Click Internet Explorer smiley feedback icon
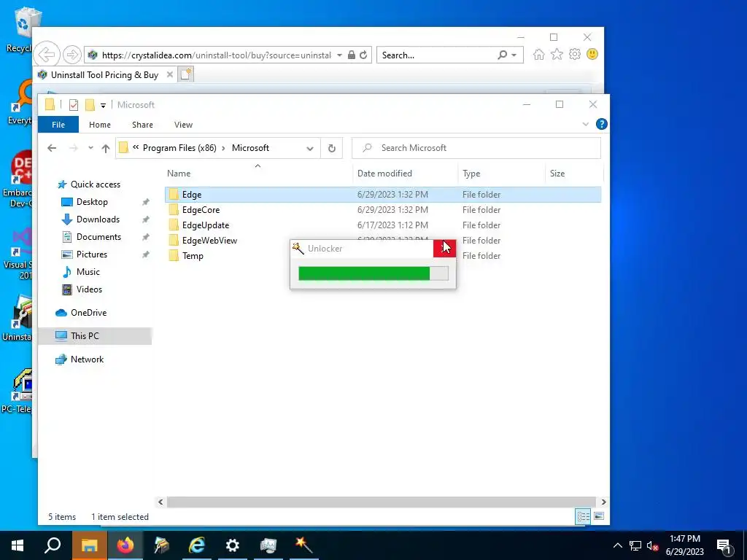This screenshot has width=747, height=560. click(x=592, y=54)
